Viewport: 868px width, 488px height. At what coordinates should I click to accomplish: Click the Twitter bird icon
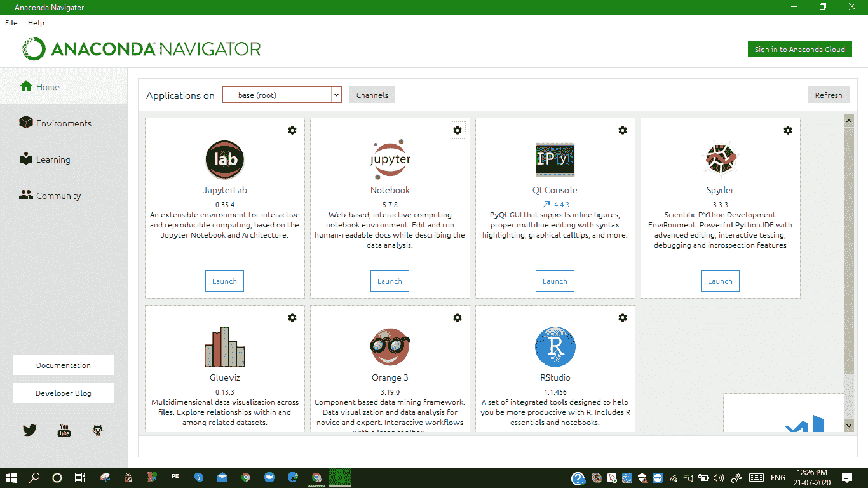(x=30, y=430)
